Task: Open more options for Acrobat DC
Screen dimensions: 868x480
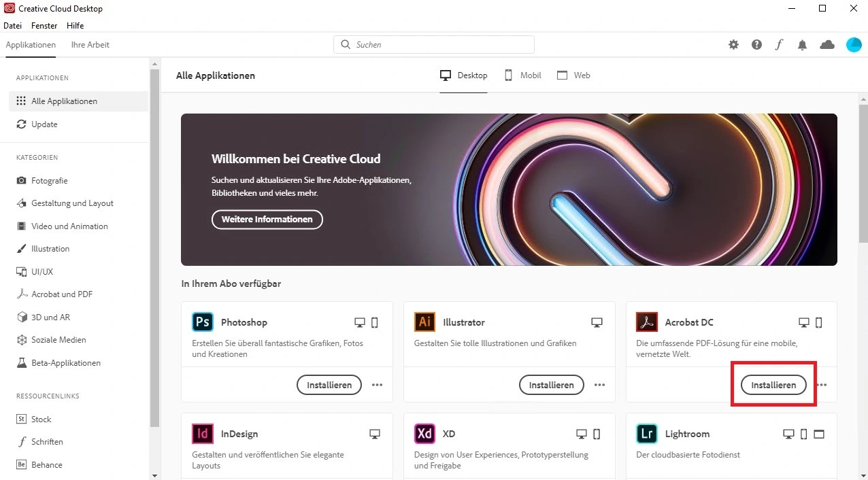Action: click(x=822, y=385)
